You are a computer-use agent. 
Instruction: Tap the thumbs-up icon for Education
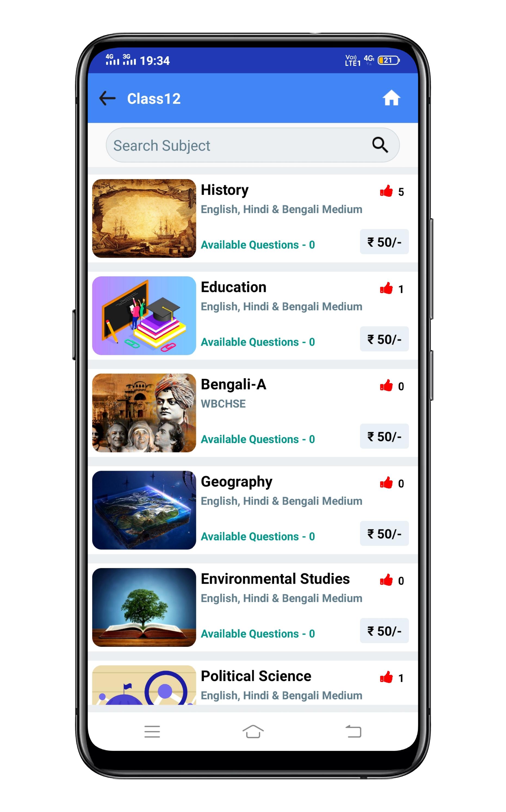click(386, 288)
